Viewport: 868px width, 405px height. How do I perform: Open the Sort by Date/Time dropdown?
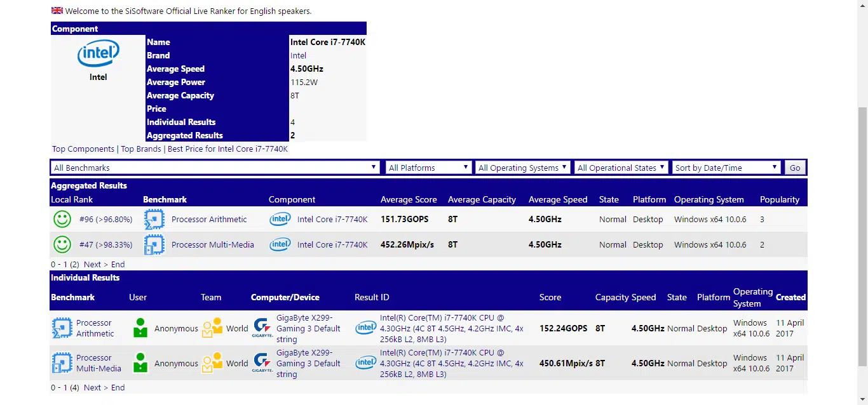pyautogui.click(x=727, y=168)
